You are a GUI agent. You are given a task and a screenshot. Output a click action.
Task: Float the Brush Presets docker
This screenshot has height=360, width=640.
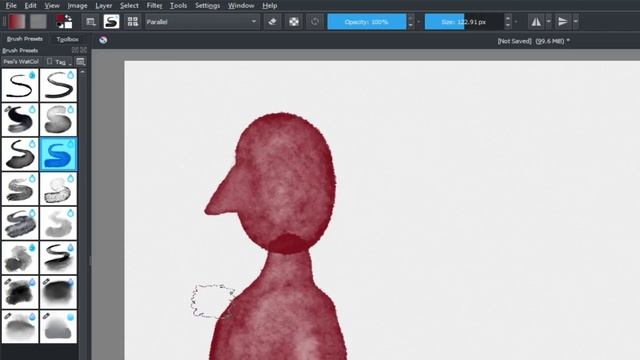coord(75,50)
